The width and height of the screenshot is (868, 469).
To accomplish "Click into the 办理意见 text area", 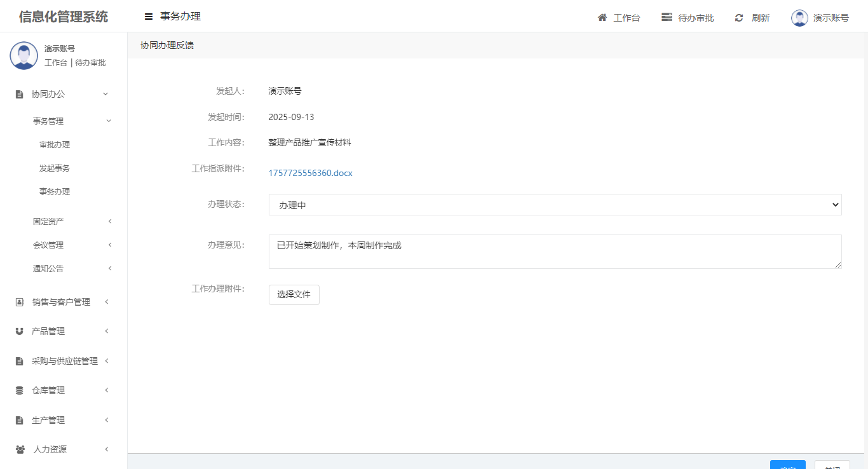I will 555,252.
